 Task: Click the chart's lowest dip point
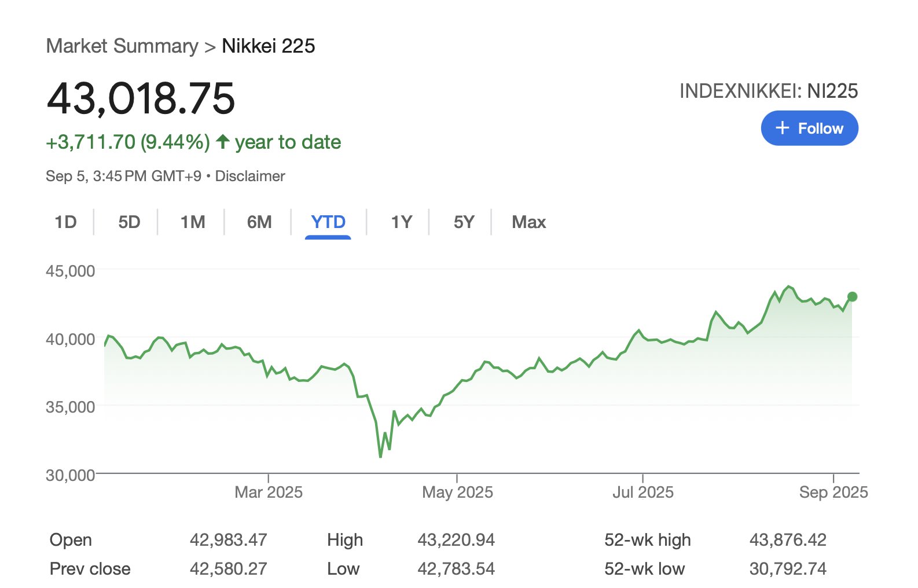coord(380,457)
